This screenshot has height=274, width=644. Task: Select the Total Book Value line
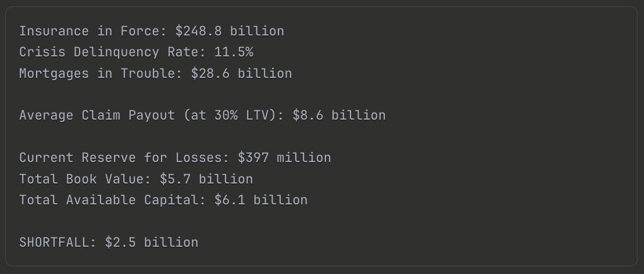137,179
